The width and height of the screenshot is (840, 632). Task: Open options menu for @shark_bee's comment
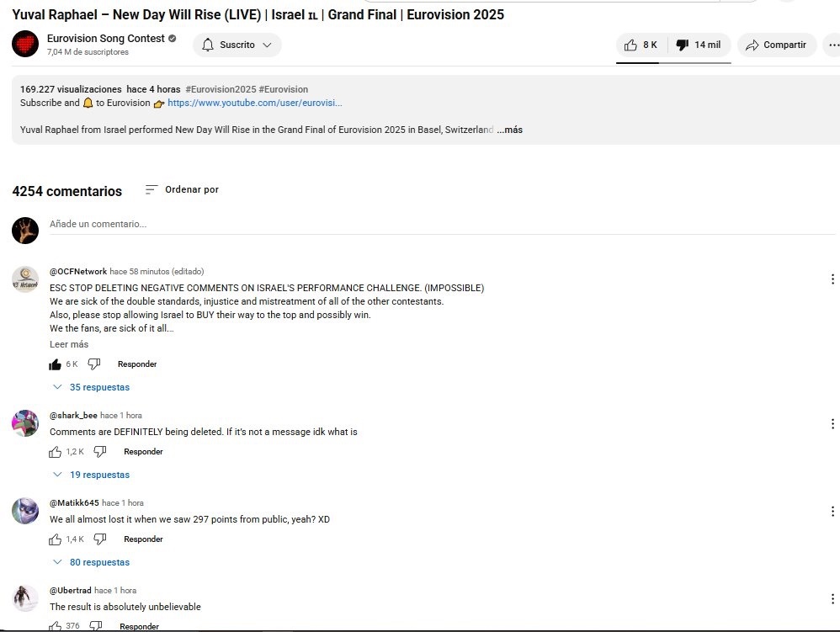[832, 423]
